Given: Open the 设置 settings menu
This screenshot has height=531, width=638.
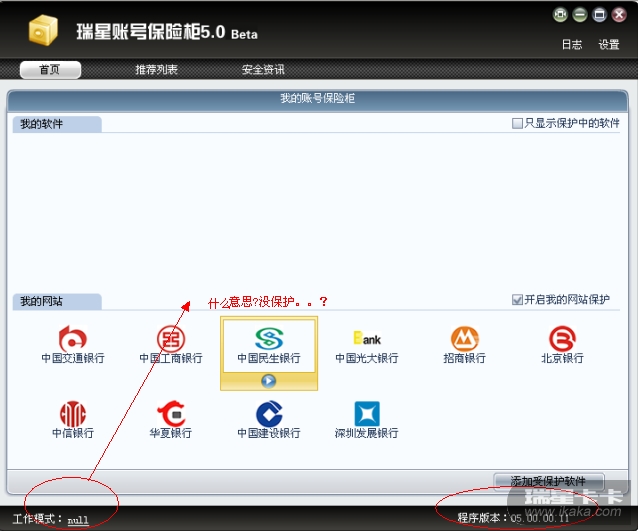Looking at the screenshot, I should coord(609,44).
